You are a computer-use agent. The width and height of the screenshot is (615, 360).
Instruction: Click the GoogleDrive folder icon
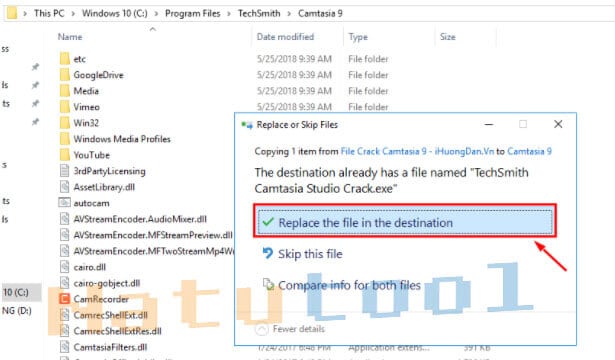click(x=65, y=75)
